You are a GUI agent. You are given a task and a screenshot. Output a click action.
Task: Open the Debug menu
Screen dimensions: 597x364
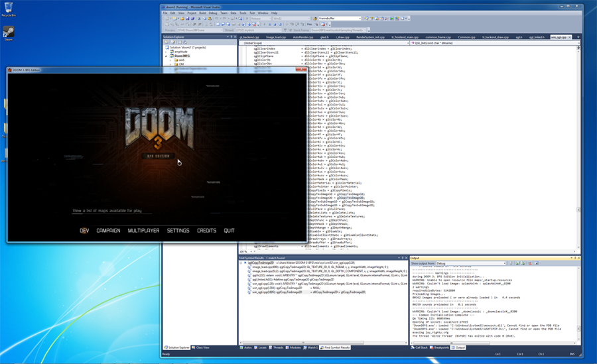[212, 13]
